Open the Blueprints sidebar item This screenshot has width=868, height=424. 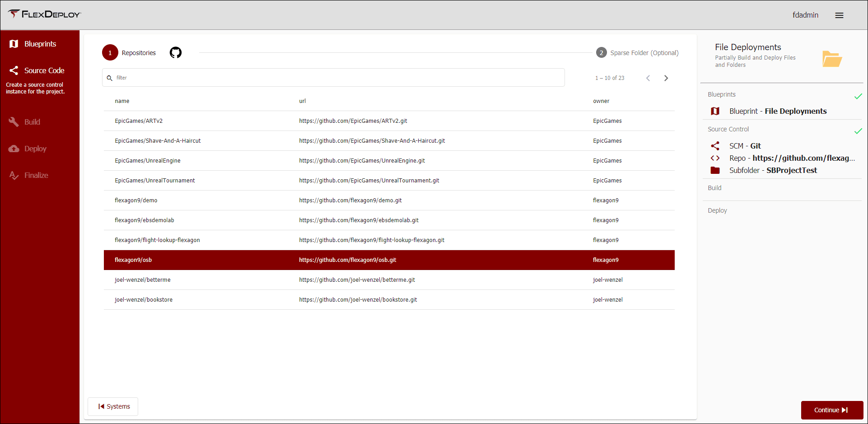(x=40, y=44)
